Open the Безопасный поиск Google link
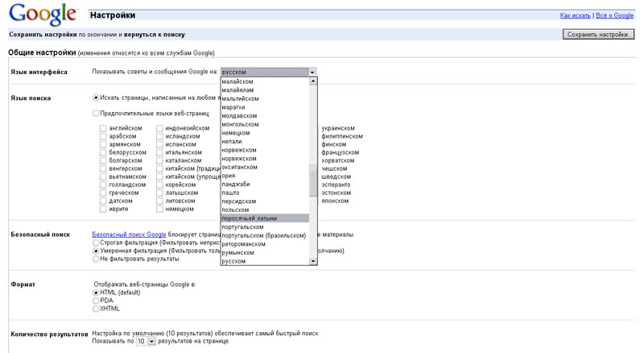Viewport: 644px width, 353px height. 129,235
